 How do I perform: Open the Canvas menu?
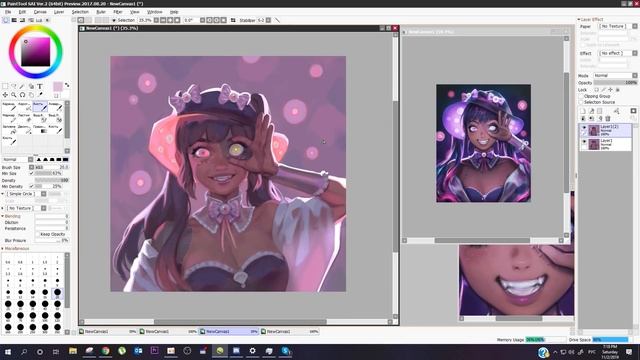coord(40,12)
